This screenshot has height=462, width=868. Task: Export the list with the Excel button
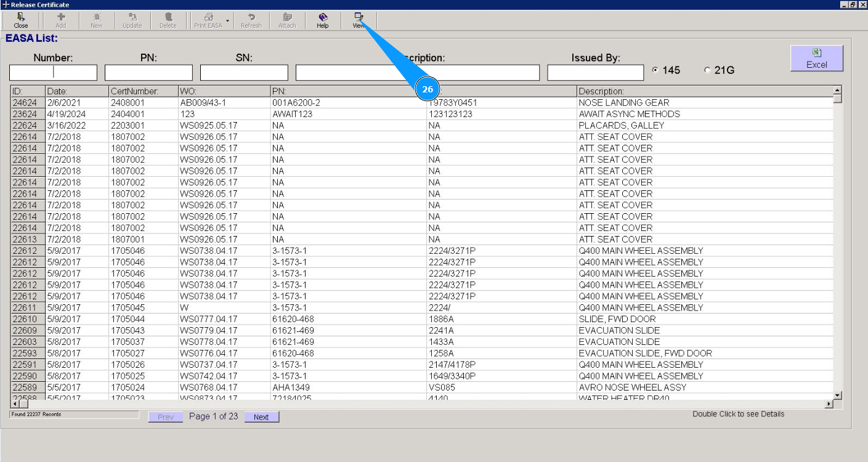click(817, 59)
